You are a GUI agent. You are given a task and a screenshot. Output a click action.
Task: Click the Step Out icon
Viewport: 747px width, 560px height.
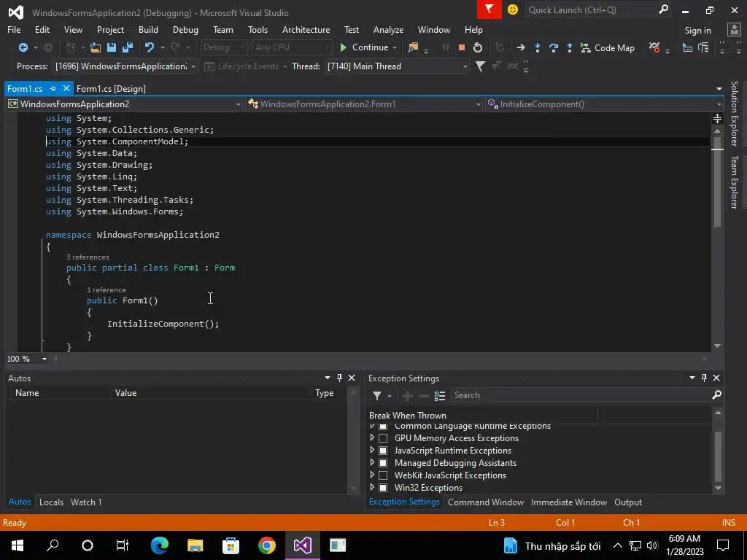[x=569, y=47]
